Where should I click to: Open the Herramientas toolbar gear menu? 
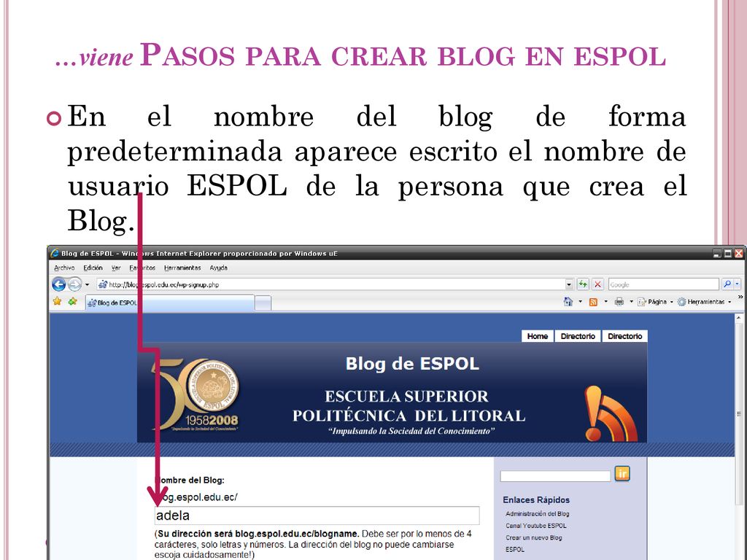pyautogui.click(x=704, y=301)
